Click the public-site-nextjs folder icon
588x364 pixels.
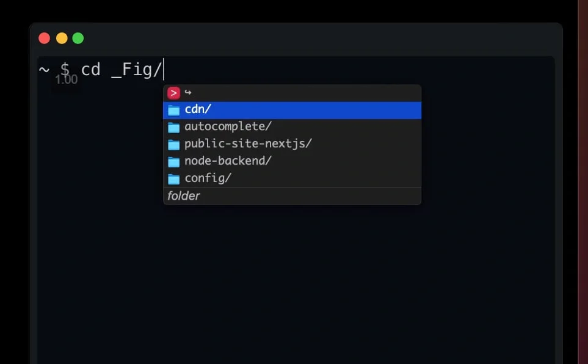click(174, 144)
